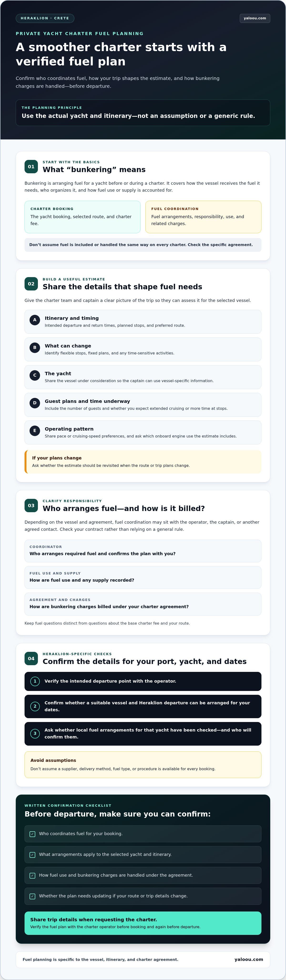Screen dimensions: 286x980
Task: Click the Heraklion · Crete location tag
Action: 45,18
